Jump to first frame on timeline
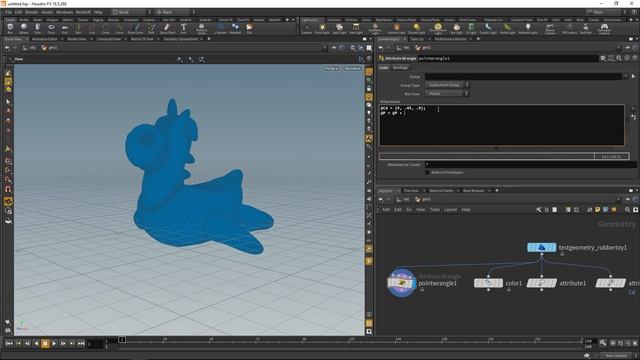Image resolution: width=640 pixels, height=360 pixels. (9, 344)
